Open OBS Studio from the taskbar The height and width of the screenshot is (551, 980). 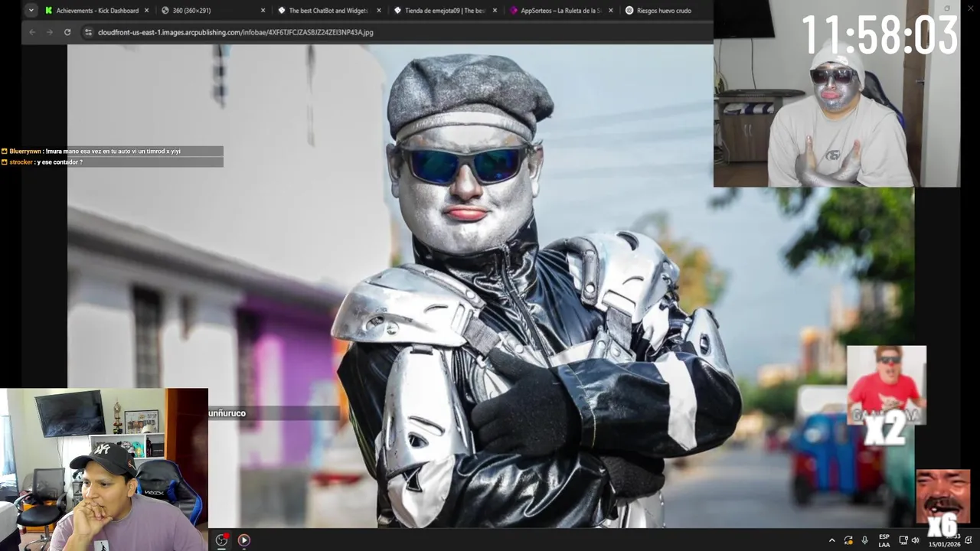pyautogui.click(x=222, y=540)
